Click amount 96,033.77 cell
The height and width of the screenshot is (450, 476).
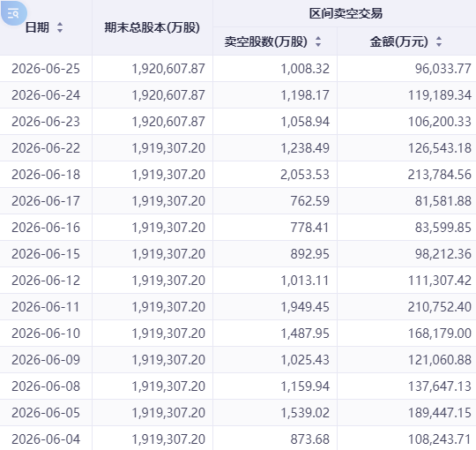(x=443, y=69)
